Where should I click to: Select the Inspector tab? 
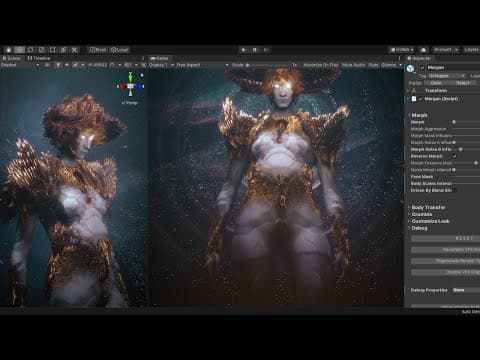(x=419, y=58)
